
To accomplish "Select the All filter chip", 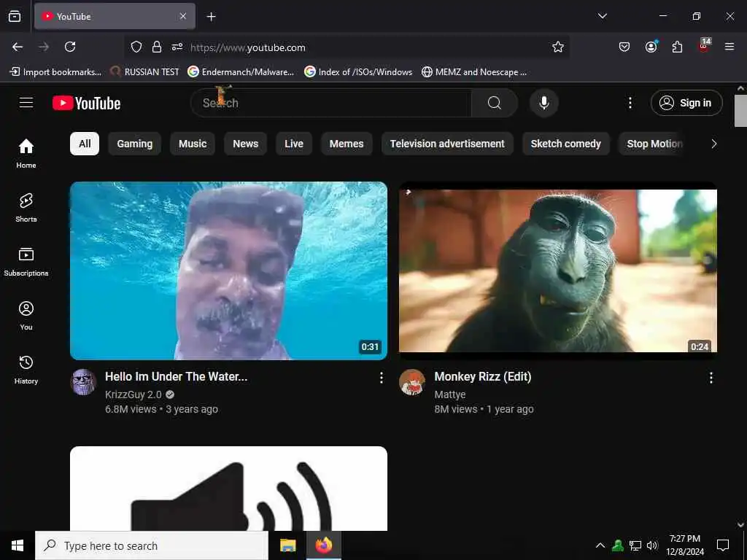I will pos(85,144).
